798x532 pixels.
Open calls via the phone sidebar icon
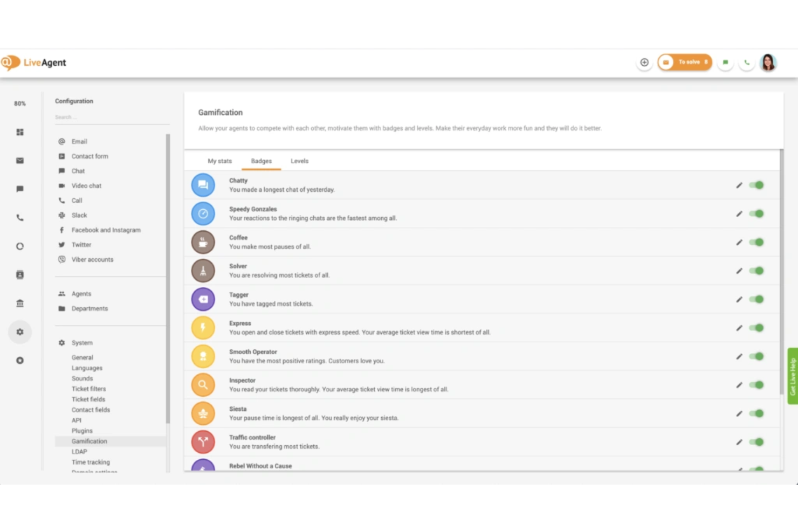click(x=20, y=217)
